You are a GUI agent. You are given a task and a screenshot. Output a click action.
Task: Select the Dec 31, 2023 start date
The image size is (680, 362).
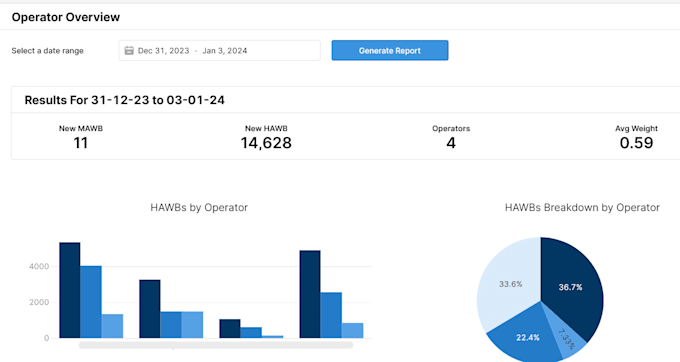point(163,51)
